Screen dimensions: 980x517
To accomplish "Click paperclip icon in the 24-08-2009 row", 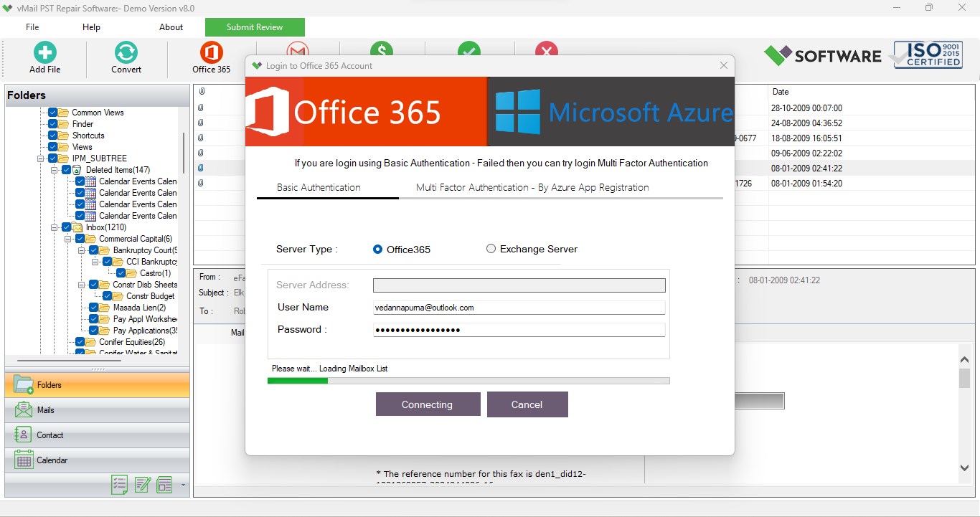I will coord(201,123).
